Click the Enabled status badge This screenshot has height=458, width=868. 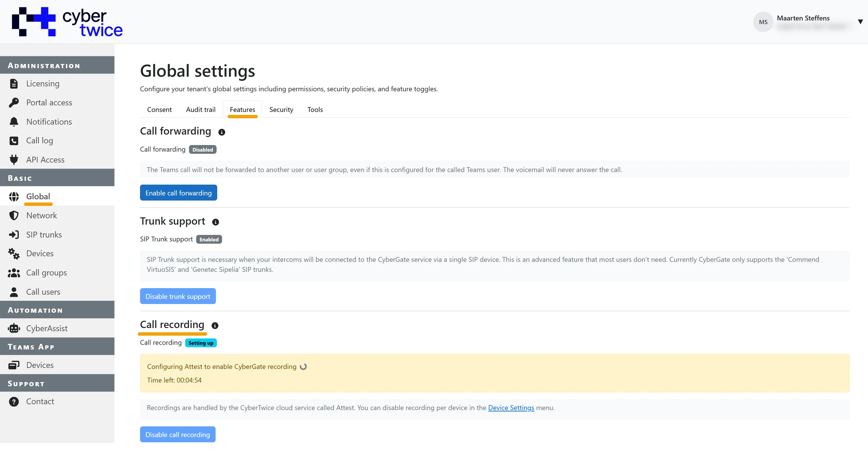(x=209, y=239)
